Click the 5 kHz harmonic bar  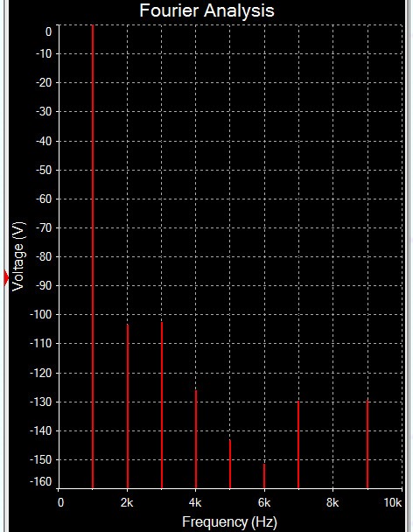pos(230,464)
